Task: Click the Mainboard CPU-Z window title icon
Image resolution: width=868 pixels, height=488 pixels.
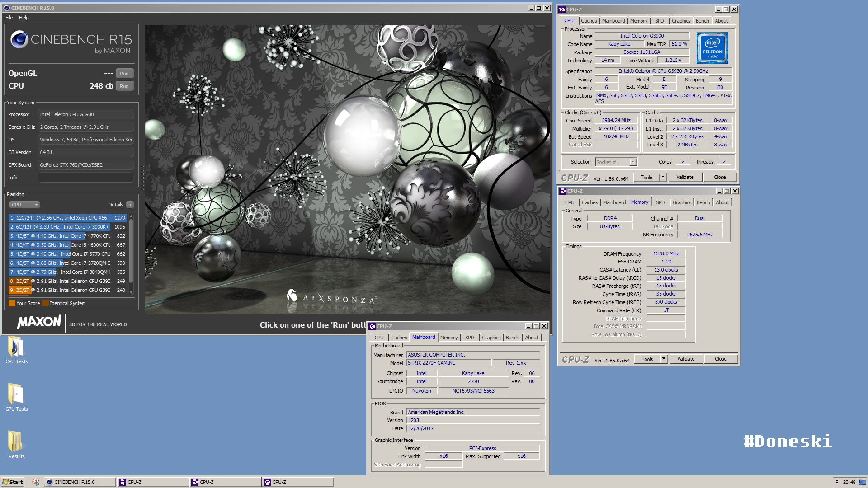Action: (372, 326)
